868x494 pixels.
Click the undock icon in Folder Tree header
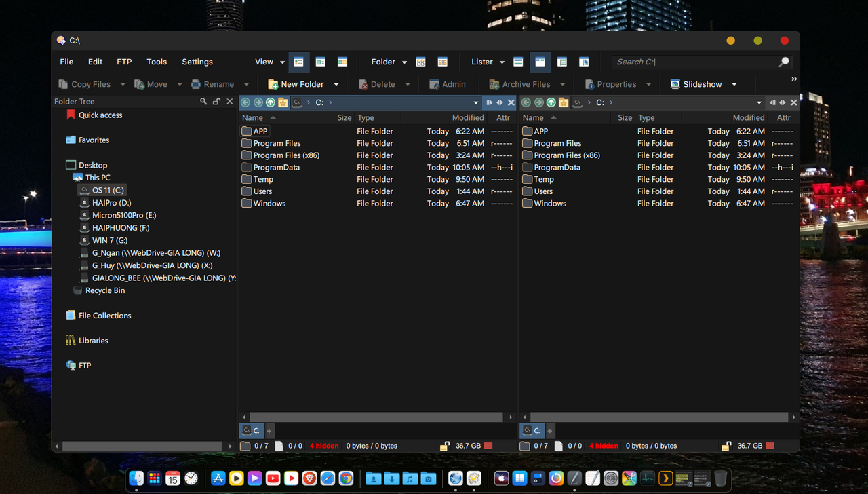[x=216, y=100]
